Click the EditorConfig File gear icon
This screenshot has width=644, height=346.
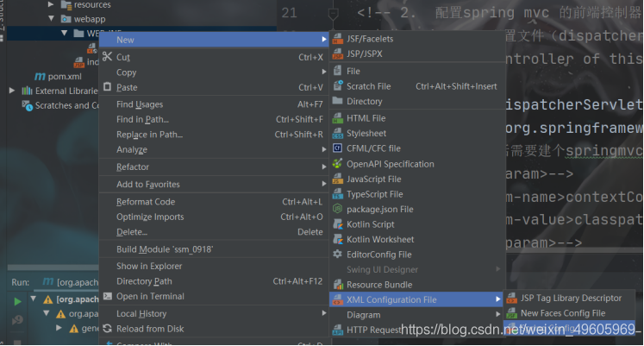tap(338, 255)
